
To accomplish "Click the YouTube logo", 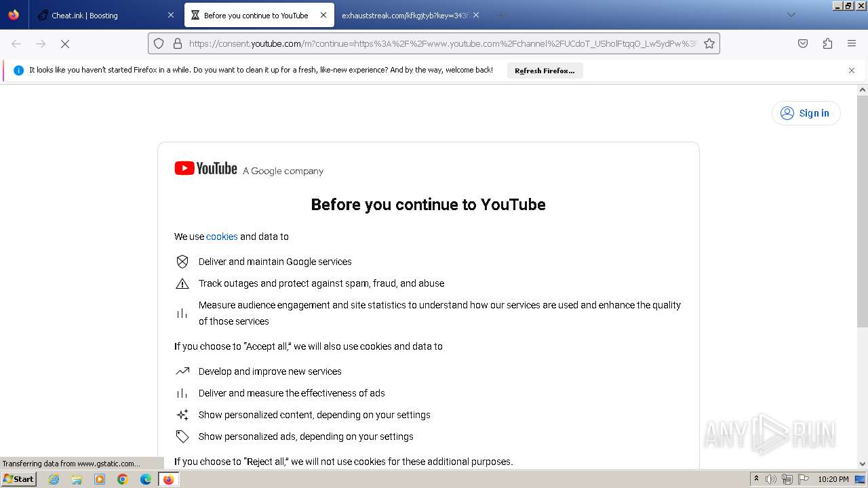I will [205, 168].
